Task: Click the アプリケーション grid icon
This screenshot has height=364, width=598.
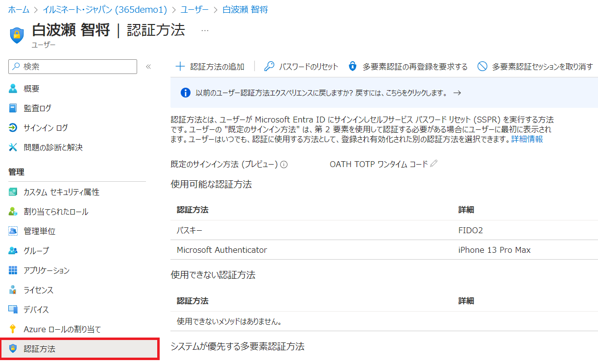Action: tap(13, 270)
